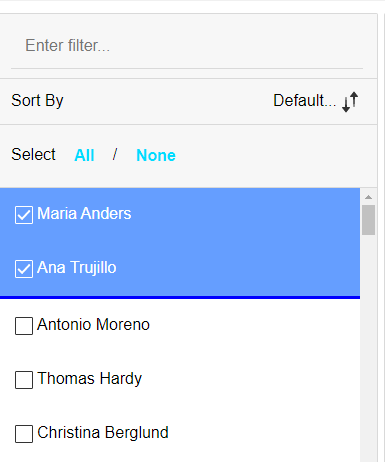Click the None selection link
This screenshot has width=385, height=462.
(x=156, y=155)
